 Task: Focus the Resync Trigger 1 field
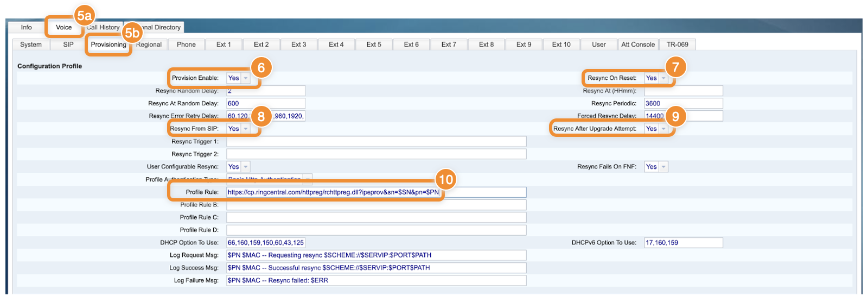point(375,142)
